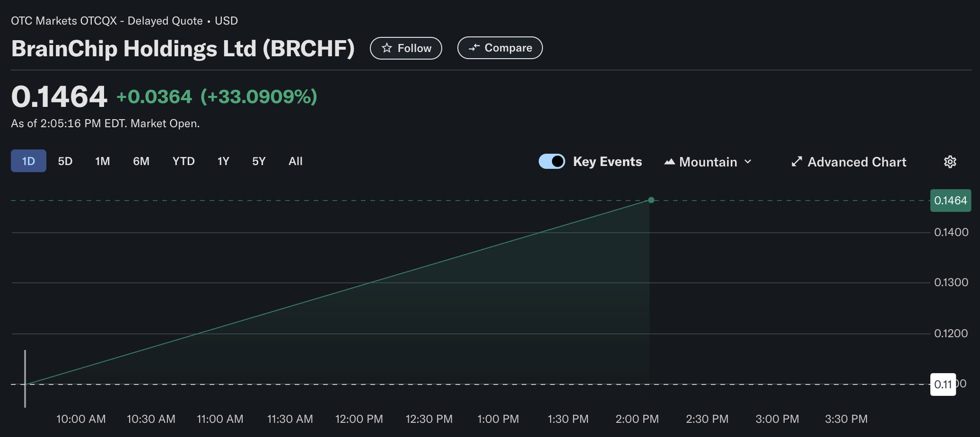Toggle the Key Events switch off
Screen dimensions: 980x437
[x=551, y=161]
